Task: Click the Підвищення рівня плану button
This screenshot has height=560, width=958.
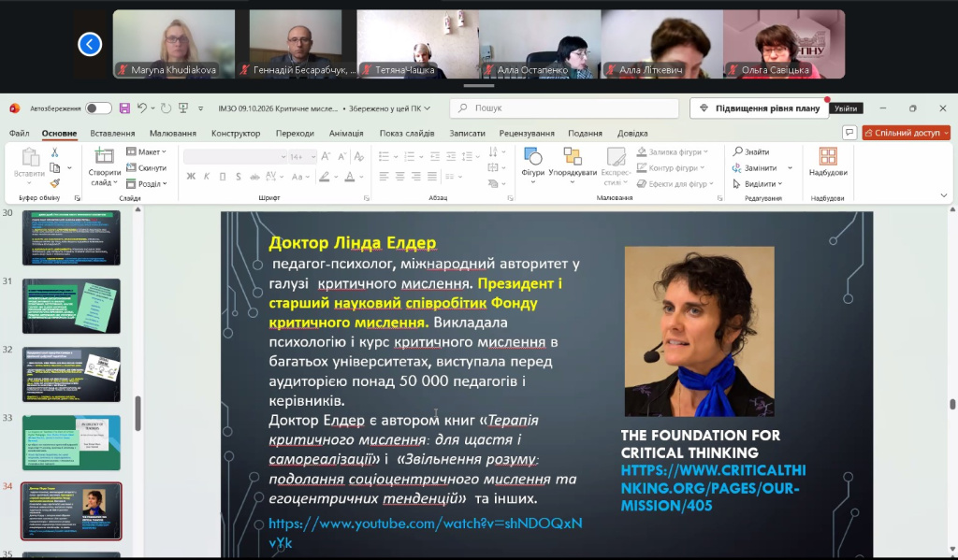Action: point(760,108)
